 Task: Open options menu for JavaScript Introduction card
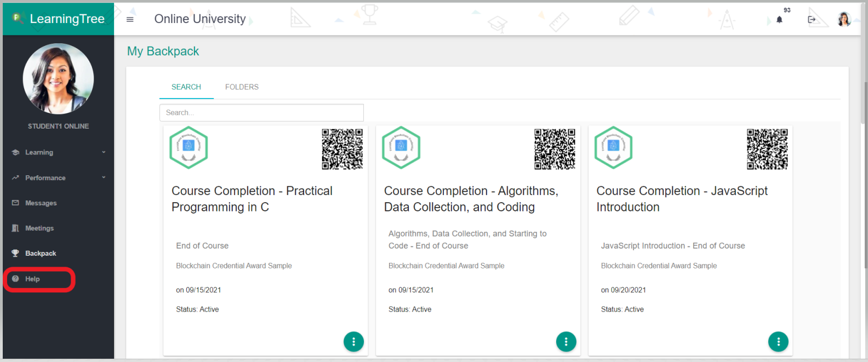pos(778,342)
